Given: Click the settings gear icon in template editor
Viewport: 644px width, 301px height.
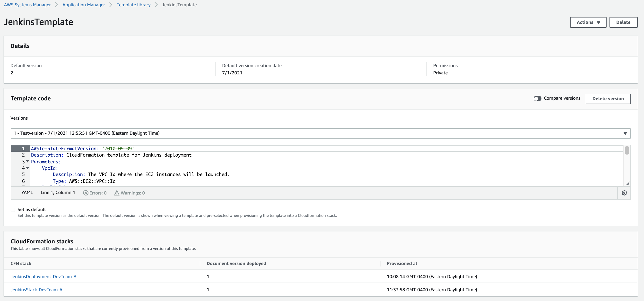Looking at the screenshot, I should pos(624,193).
